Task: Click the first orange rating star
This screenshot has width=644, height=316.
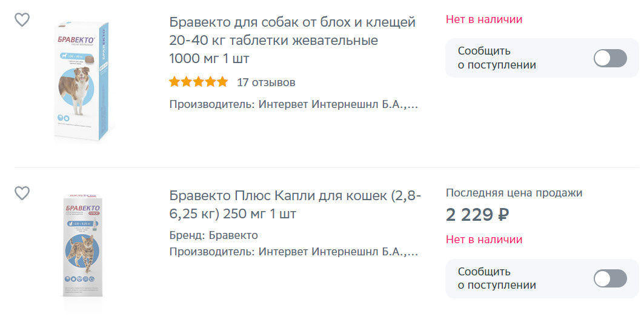Action: pos(174,82)
